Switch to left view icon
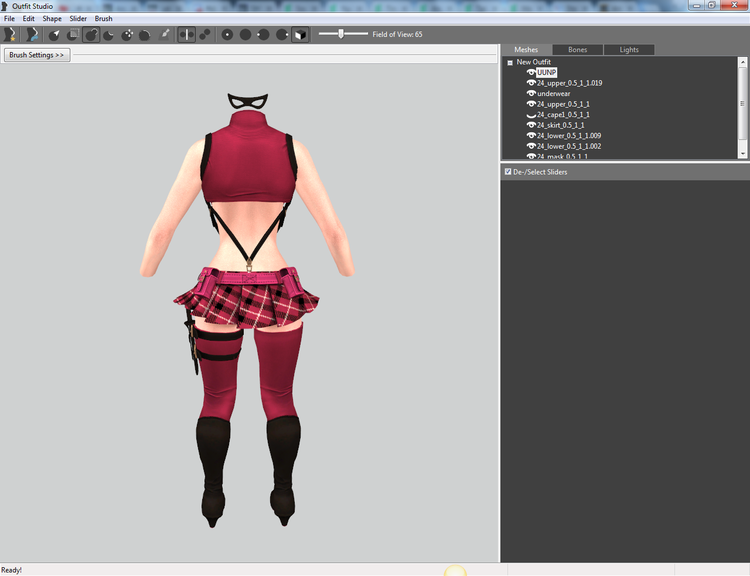 click(264, 34)
